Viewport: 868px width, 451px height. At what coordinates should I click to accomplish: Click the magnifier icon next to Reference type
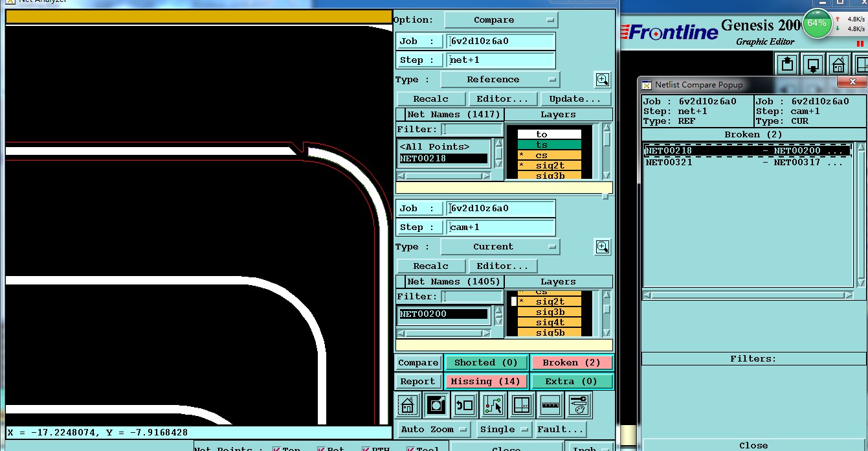coord(603,80)
